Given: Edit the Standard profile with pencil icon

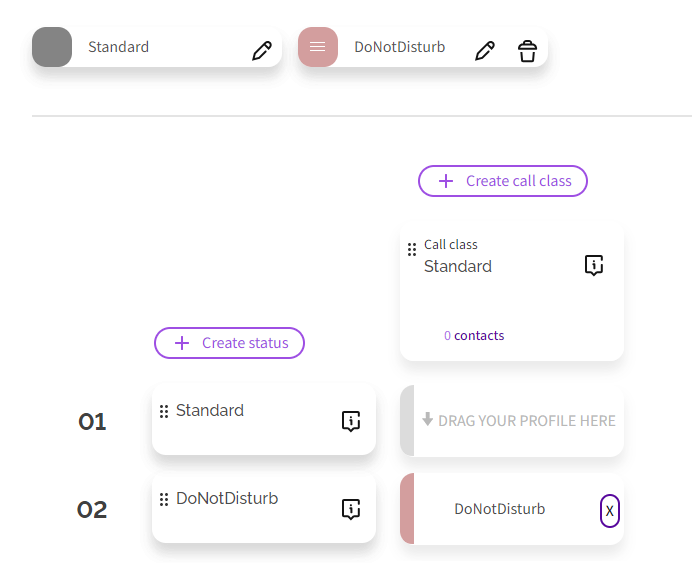Looking at the screenshot, I should 262,51.
